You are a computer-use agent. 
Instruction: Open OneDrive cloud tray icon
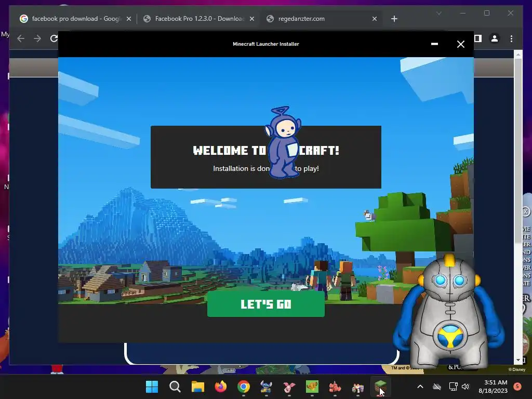point(437,387)
